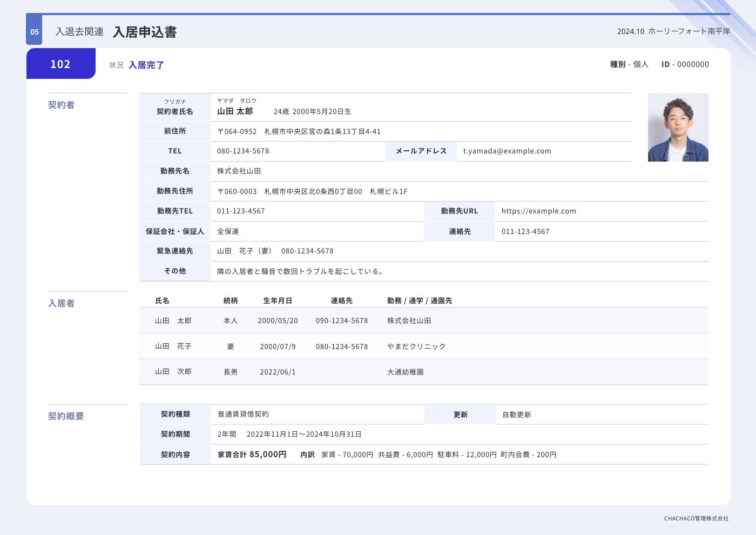Image resolution: width=756 pixels, height=535 pixels.
Task: Click the contractor TEL field value
Action: pyautogui.click(x=243, y=151)
